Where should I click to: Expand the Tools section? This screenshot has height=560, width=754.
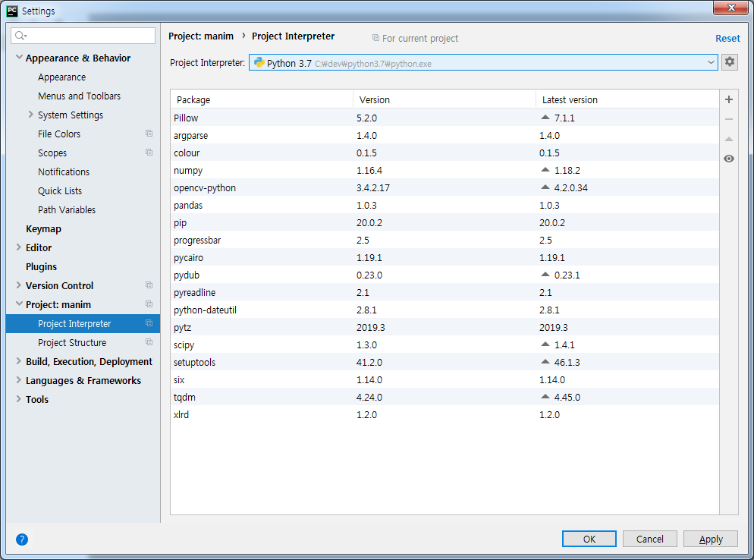pyautogui.click(x=19, y=399)
